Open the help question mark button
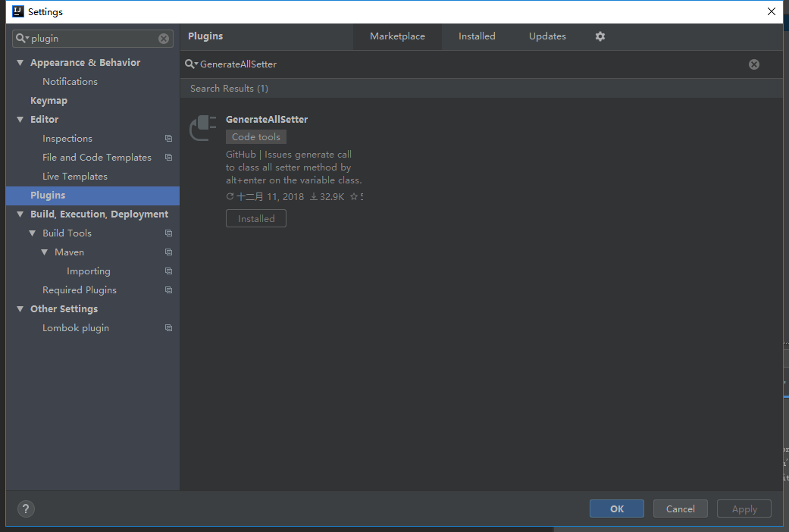 pos(27,509)
